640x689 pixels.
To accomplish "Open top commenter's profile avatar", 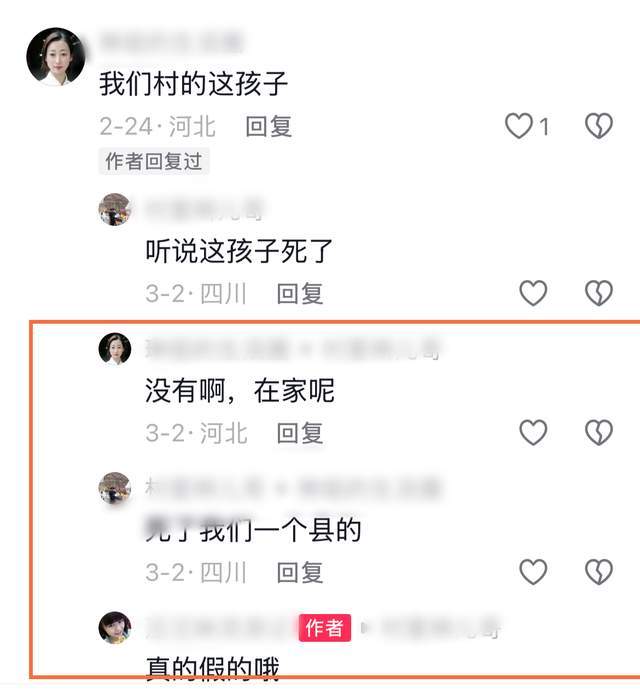I will (x=56, y=56).
